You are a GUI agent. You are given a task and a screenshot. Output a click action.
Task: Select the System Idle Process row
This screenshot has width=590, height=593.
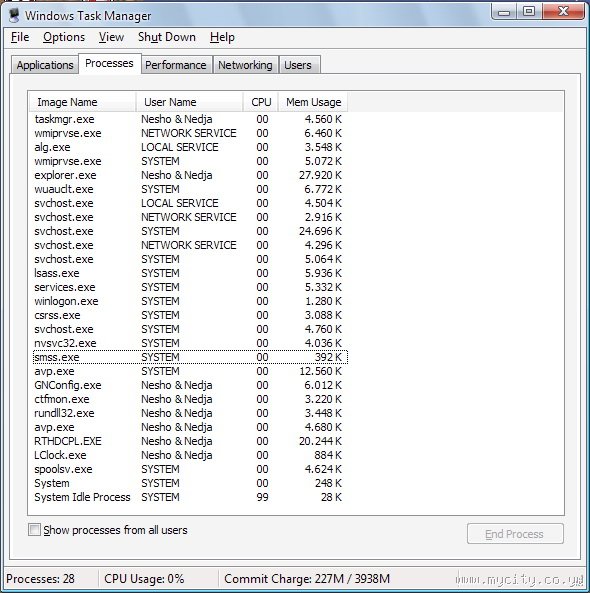(190, 497)
